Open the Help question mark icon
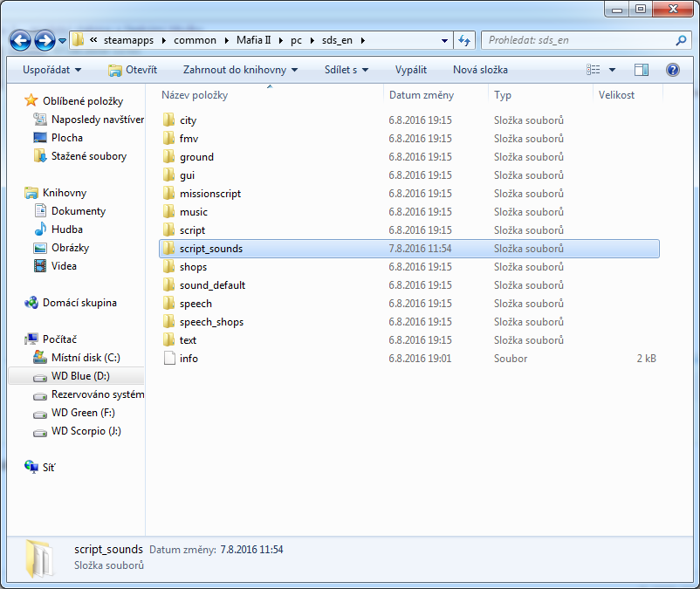Image resolution: width=700 pixels, height=589 pixels. tap(672, 70)
